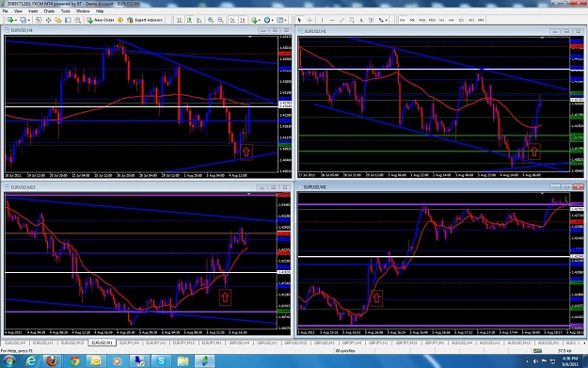Viewport: 588px width, 368px height.
Task: Switch timeframe to M15
Action: click(421, 20)
